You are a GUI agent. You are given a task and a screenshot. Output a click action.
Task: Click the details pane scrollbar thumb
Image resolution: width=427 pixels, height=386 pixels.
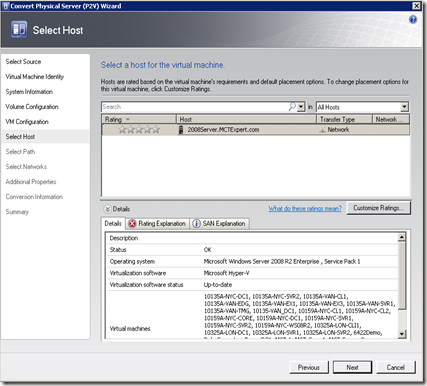click(x=402, y=276)
